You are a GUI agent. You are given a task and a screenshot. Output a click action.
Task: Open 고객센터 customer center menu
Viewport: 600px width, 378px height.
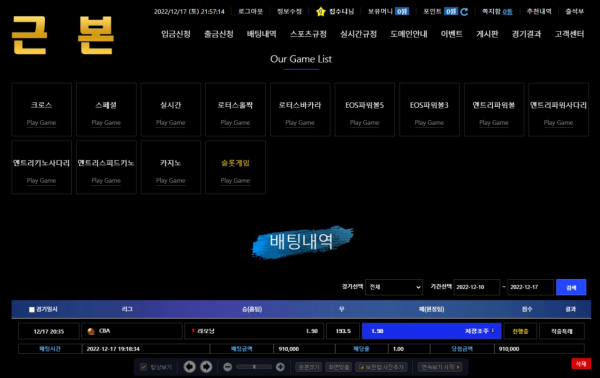click(569, 34)
